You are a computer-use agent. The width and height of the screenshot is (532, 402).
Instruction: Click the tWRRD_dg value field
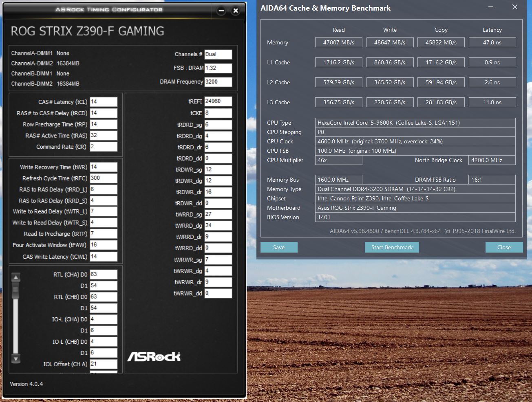pos(218,225)
